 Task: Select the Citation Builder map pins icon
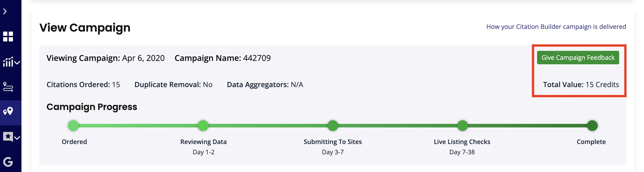click(8, 111)
